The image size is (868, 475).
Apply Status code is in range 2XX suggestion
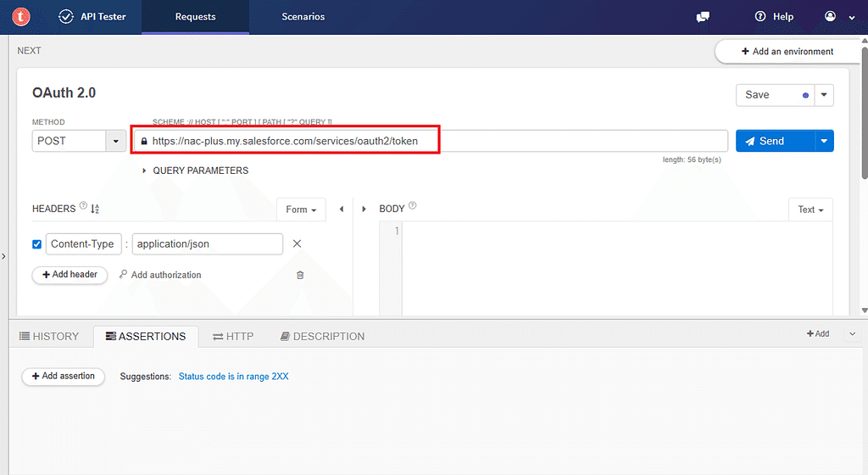(x=234, y=377)
